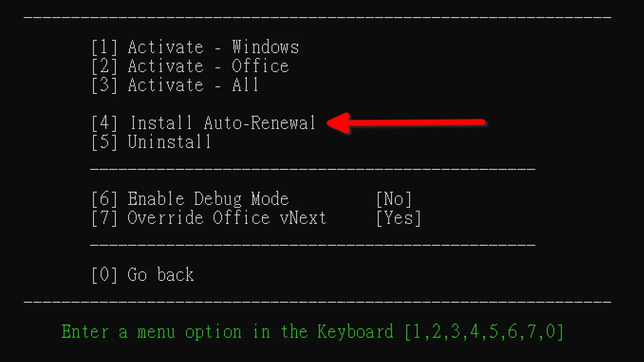Select the Uninstall option label

tap(169, 142)
